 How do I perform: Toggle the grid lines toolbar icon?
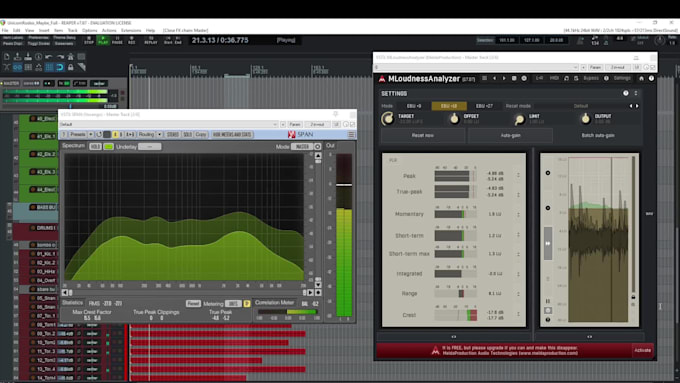49,67
